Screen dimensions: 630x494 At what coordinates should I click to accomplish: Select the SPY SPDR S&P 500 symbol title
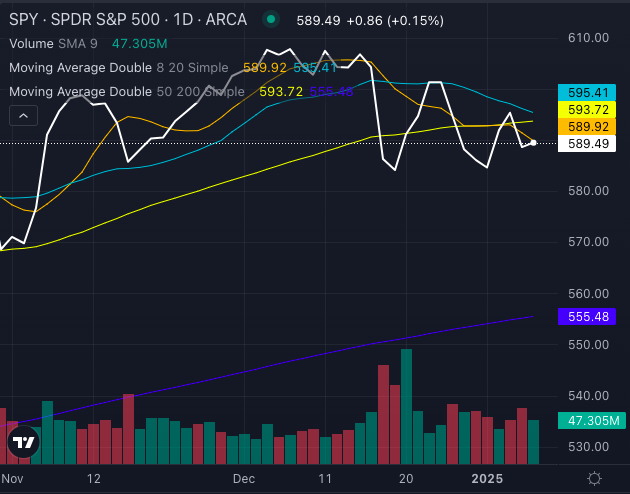click(x=130, y=19)
